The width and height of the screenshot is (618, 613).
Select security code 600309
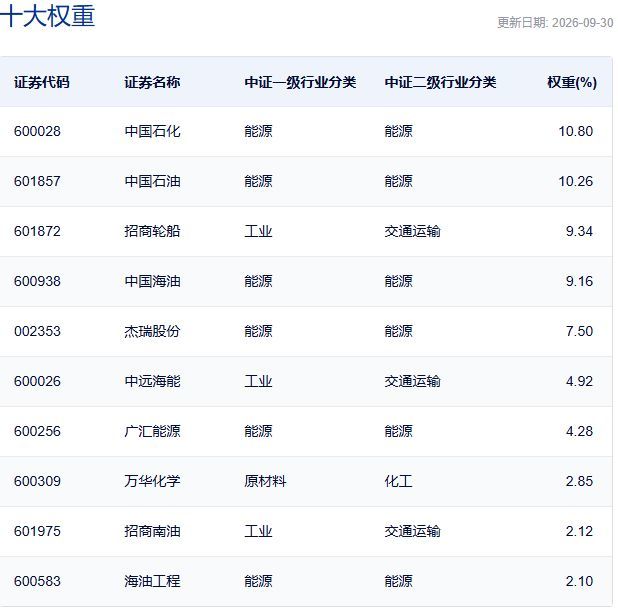click(x=37, y=481)
